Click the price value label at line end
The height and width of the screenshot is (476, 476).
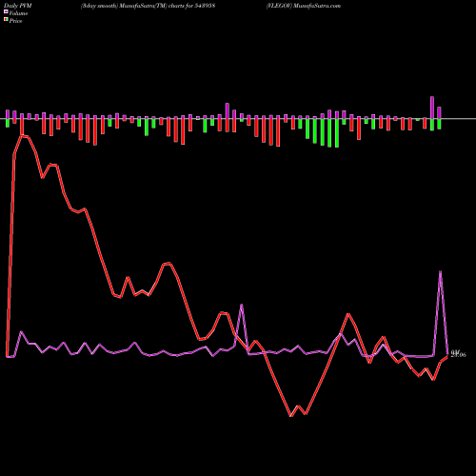click(459, 354)
